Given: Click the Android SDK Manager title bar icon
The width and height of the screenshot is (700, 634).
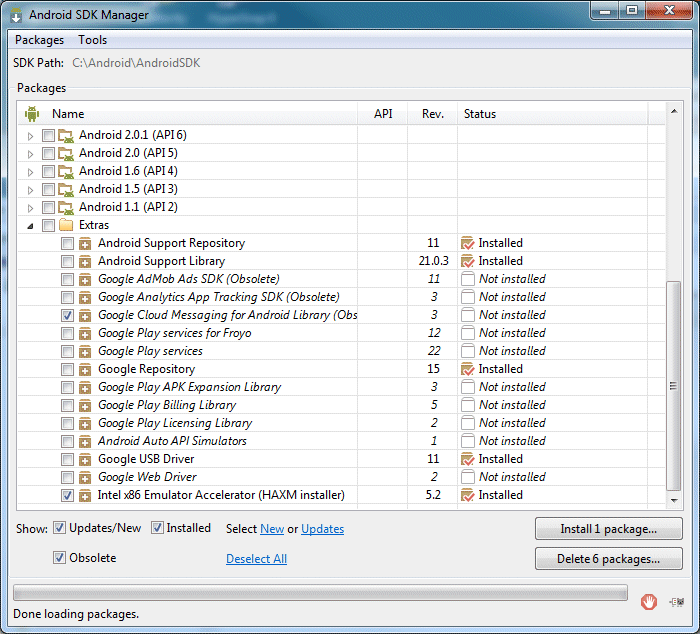Looking at the screenshot, I should click(16, 15).
